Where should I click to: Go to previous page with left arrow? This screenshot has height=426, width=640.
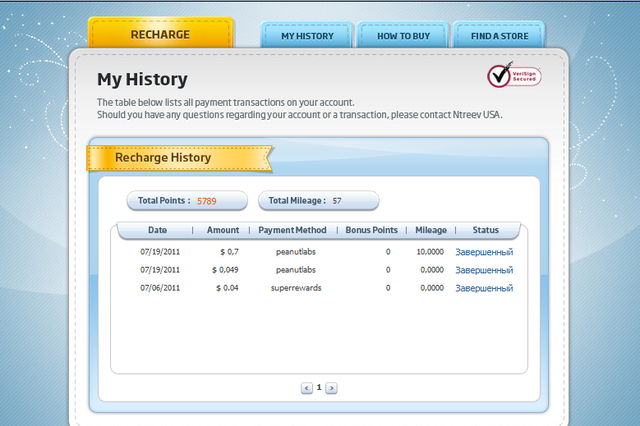point(307,388)
